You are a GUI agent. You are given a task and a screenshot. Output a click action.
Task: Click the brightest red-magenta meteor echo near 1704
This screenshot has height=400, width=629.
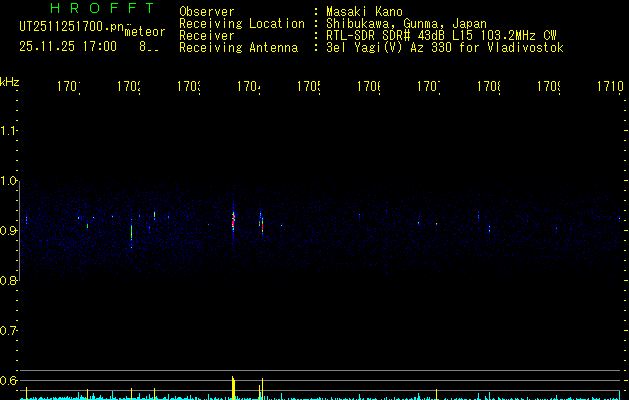point(233,221)
